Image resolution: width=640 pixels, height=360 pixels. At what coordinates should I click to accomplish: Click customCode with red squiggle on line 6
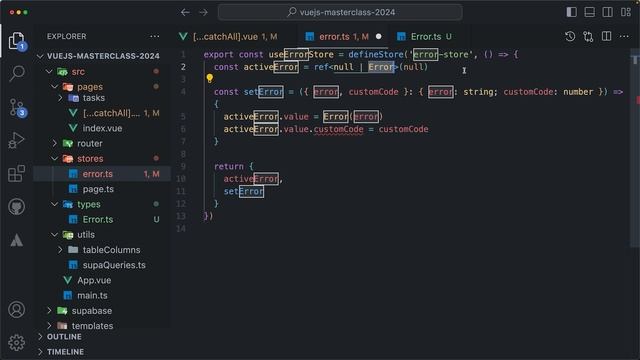pos(338,129)
